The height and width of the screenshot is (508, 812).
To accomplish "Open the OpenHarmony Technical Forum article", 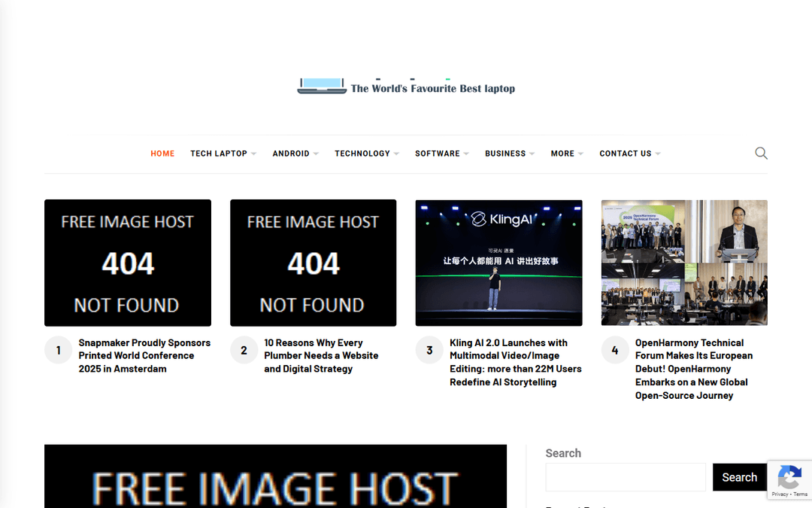I will click(694, 369).
